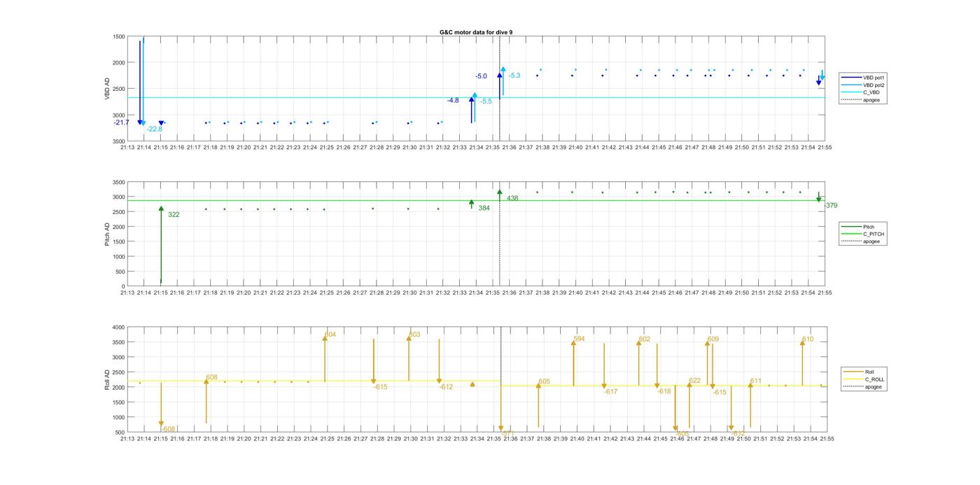Click the '-22.8' VBD data label

pyautogui.click(x=154, y=129)
